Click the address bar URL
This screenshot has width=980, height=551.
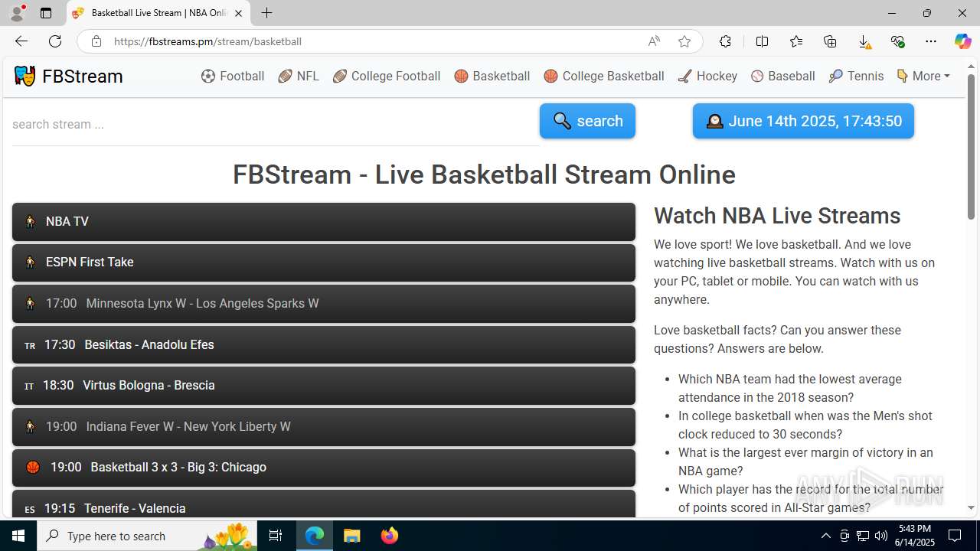[207, 41]
